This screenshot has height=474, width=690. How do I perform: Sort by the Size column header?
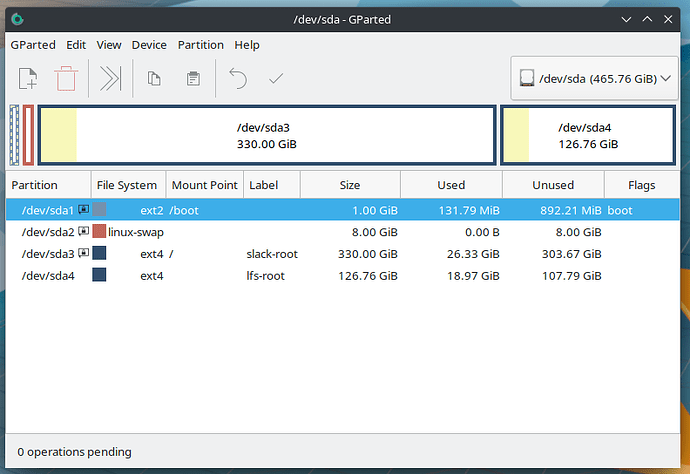350,185
